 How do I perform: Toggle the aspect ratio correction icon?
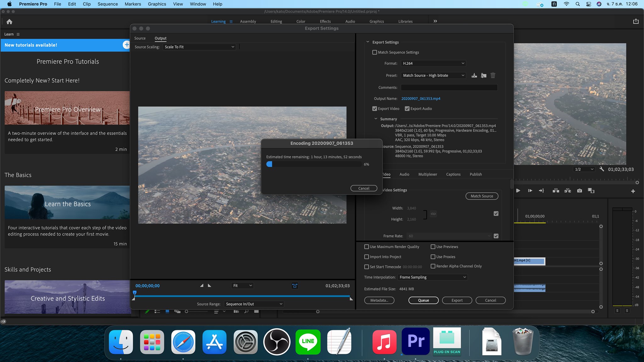(x=295, y=286)
